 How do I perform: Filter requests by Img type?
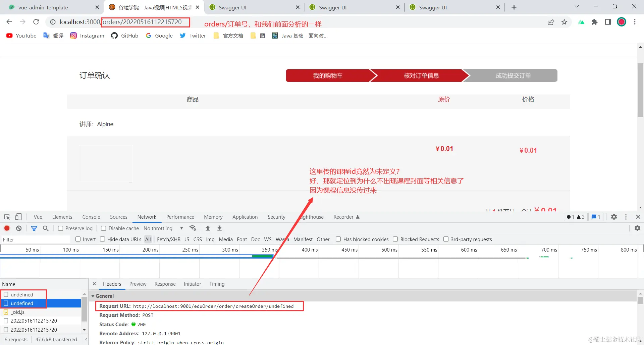[x=210, y=239]
